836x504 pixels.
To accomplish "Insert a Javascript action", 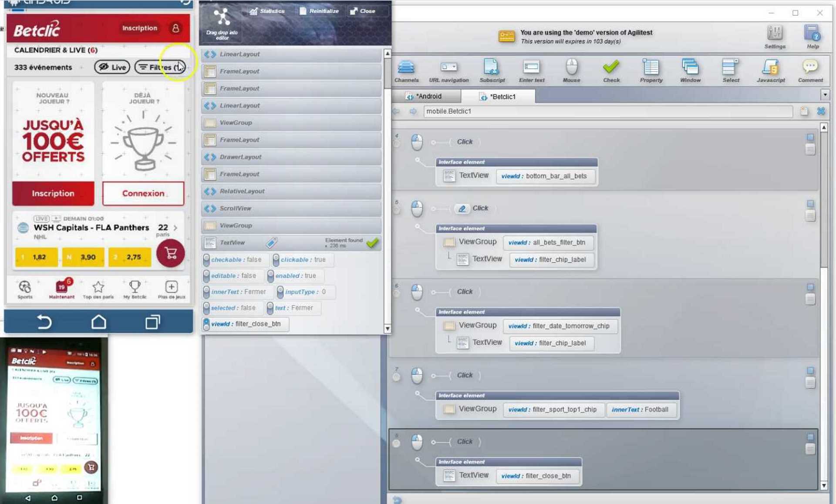I will click(771, 71).
